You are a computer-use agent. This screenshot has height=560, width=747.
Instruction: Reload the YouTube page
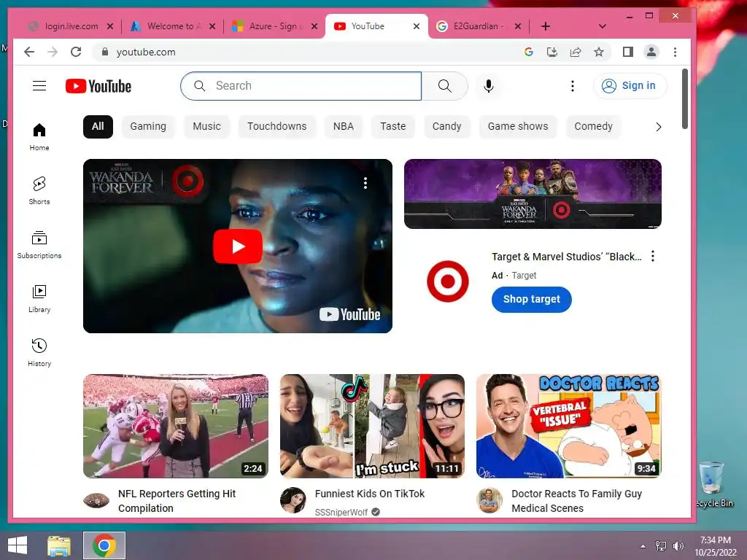point(76,52)
